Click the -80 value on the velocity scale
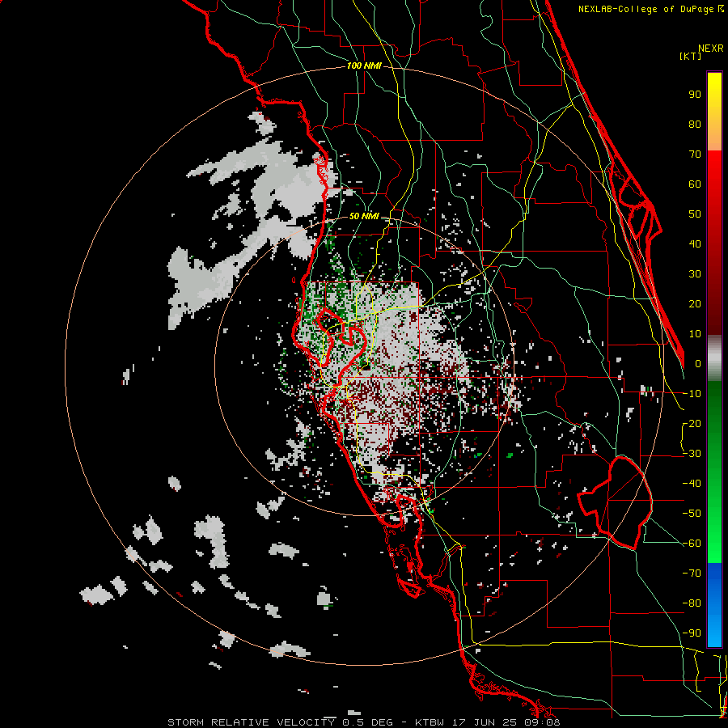728x728 pixels. coord(692,603)
